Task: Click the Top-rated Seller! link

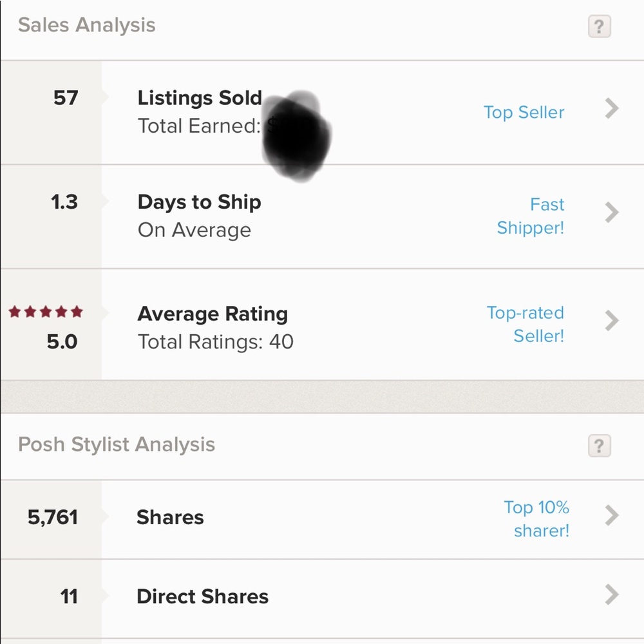Action: [x=526, y=325]
